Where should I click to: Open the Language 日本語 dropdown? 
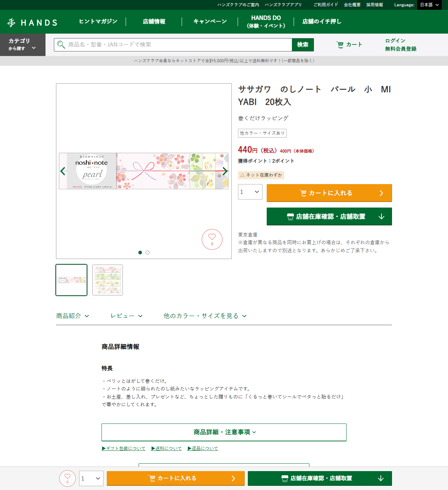[429, 5]
